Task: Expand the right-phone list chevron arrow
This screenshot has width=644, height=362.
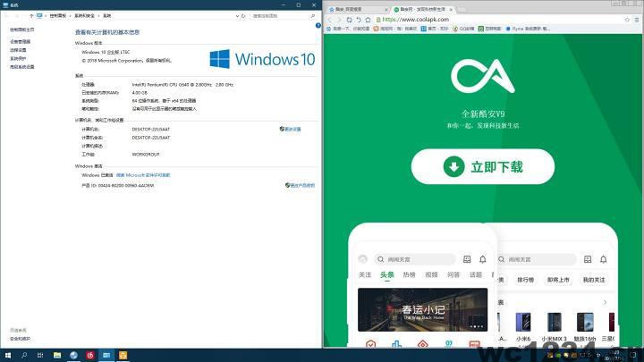Action: (x=605, y=302)
